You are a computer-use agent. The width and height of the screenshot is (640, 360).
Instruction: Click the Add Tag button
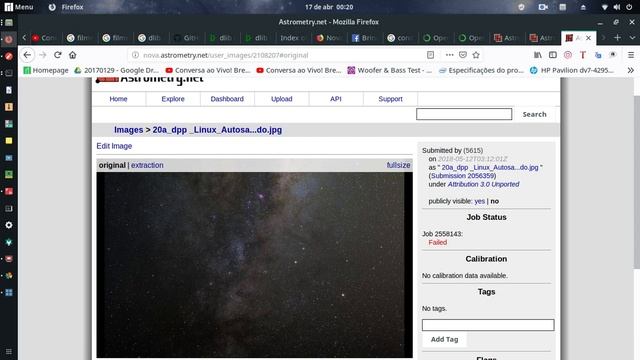click(444, 339)
